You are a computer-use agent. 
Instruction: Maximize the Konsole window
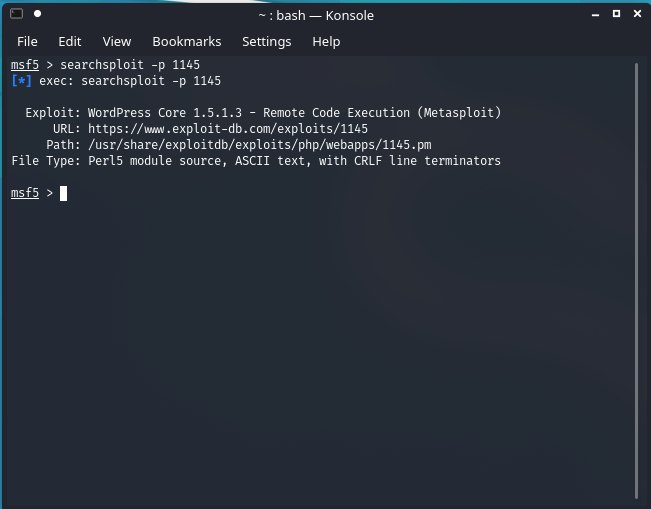614,16
